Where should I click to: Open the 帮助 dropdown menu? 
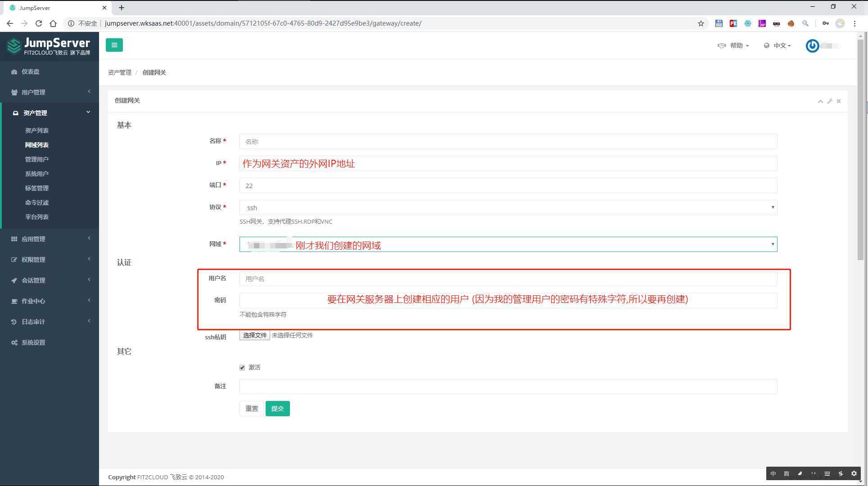pos(733,45)
